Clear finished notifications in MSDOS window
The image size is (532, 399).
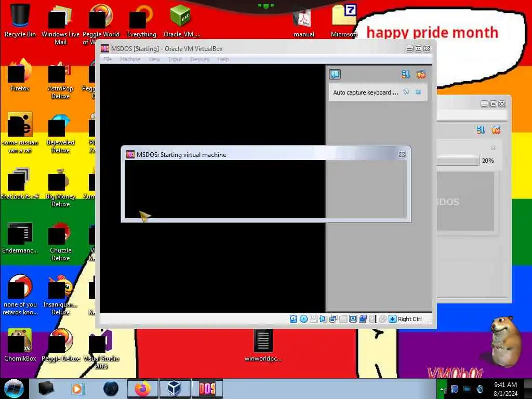(x=421, y=74)
